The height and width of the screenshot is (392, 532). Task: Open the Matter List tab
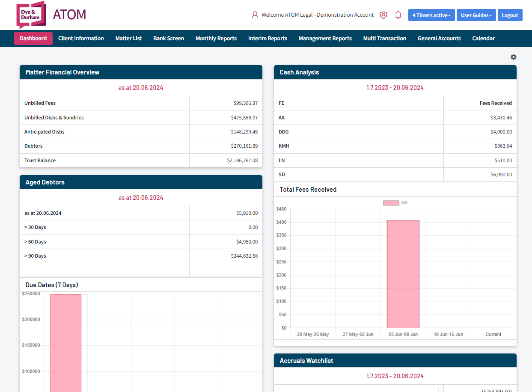128,38
